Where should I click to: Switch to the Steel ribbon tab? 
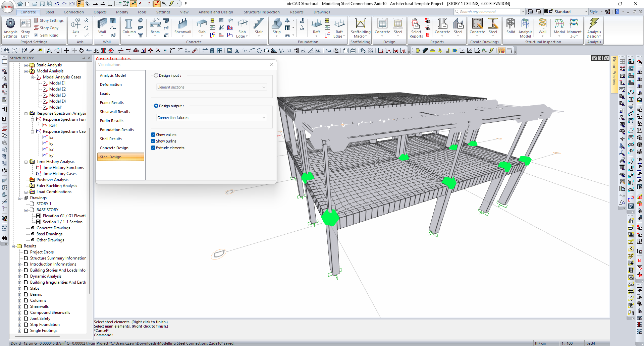[50, 12]
